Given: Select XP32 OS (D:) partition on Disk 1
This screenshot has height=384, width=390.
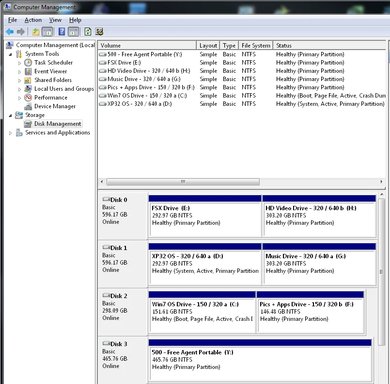Looking at the screenshot, I should pyautogui.click(x=205, y=264).
